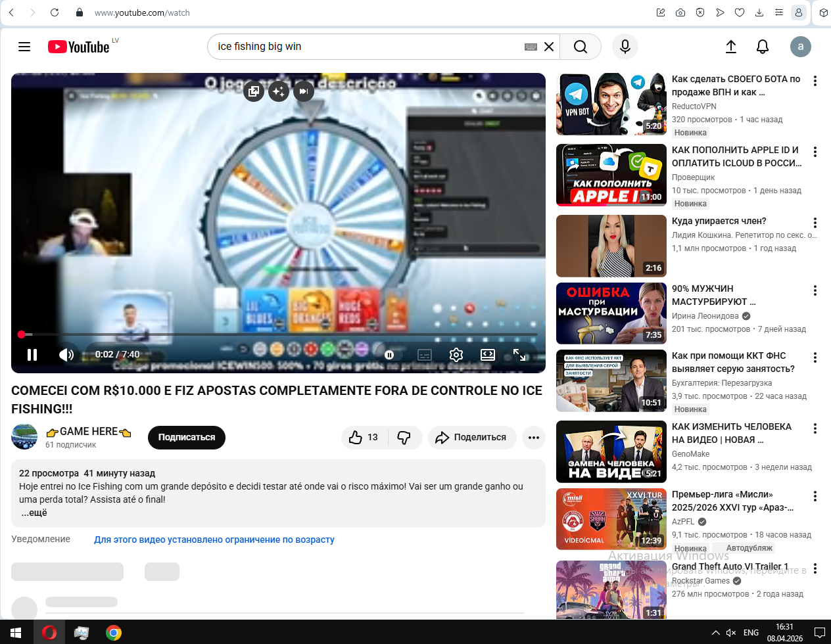Open the ЗАМЕНА ЧЕЛОВЕКА НА ВИДЕО thumbnail
Screen dimensions: 831x644
[x=611, y=451]
